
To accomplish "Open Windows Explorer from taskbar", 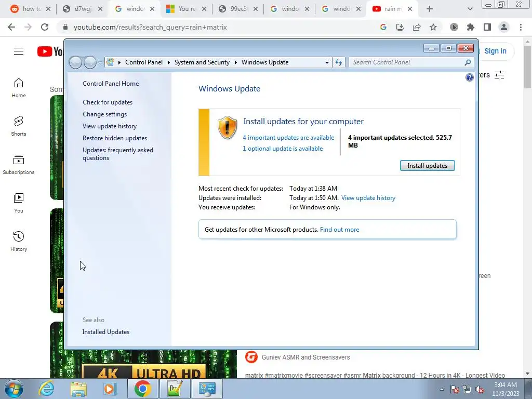I will pyautogui.click(x=78, y=389).
